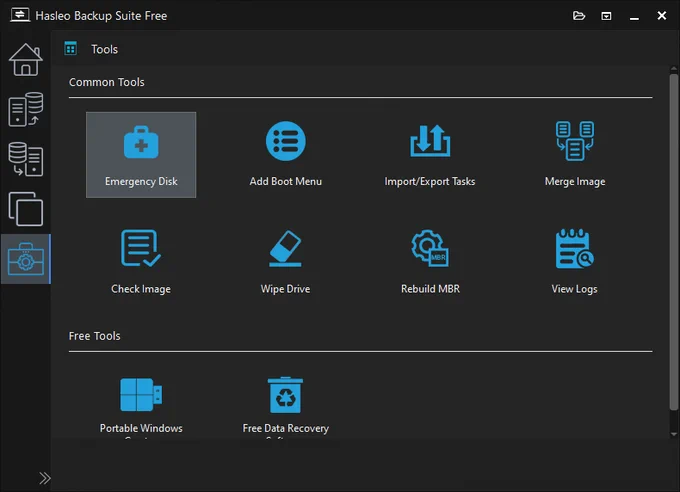The width and height of the screenshot is (680, 492).
Task: Open the Add Boot Menu tool
Action: pyautogui.click(x=285, y=155)
